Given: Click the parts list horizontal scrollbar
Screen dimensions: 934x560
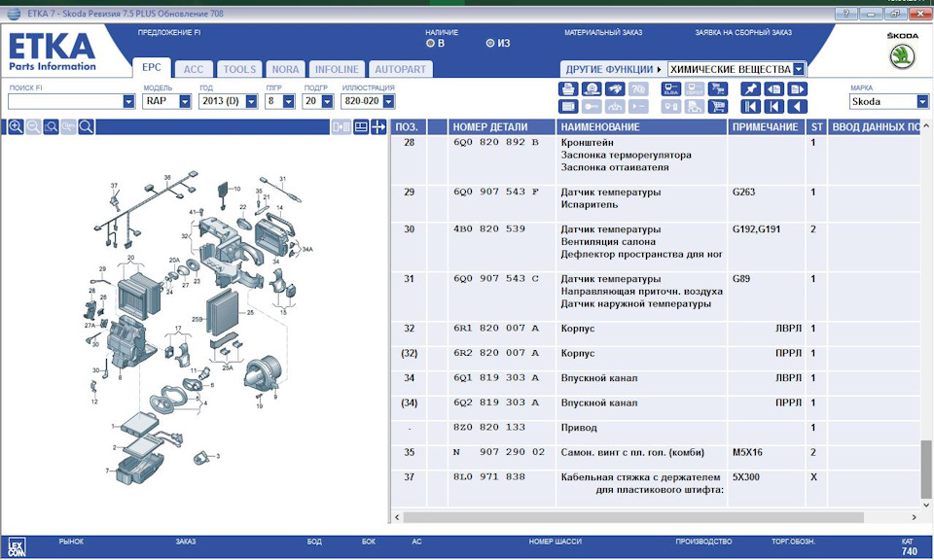Looking at the screenshot, I should (x=633, y=518).
